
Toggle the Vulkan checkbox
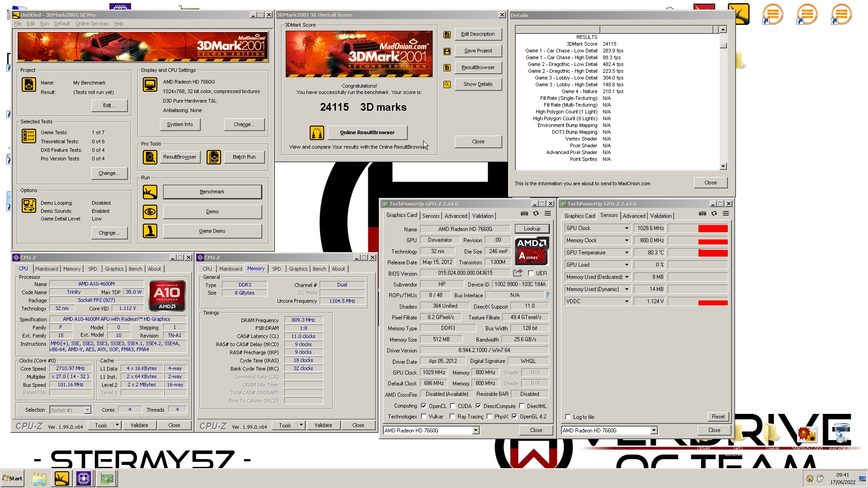pyautogui.click(x=424, y=417)
